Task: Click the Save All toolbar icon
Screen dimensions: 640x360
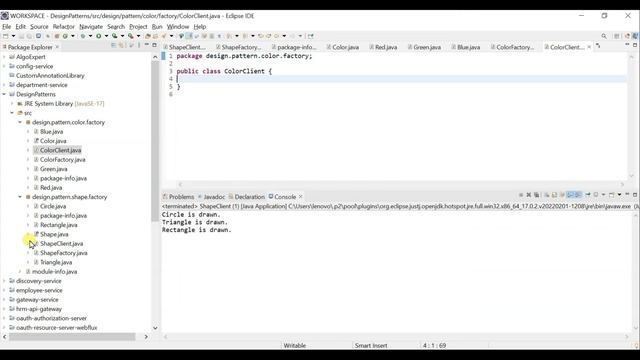Action: (29, 36)
